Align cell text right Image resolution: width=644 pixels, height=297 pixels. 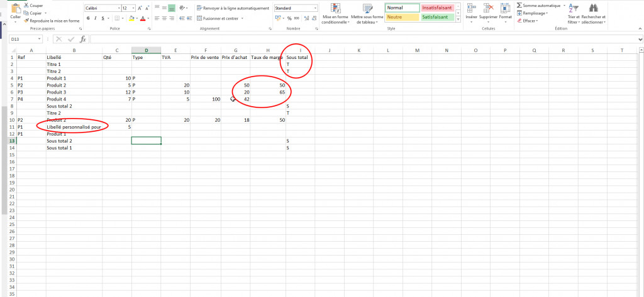point(172,18)
